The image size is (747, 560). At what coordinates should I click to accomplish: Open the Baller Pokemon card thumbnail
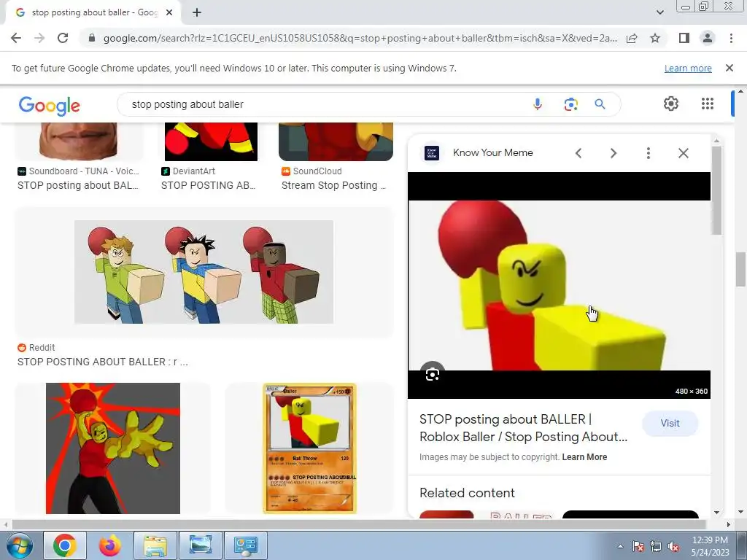(x=309, y=448)
